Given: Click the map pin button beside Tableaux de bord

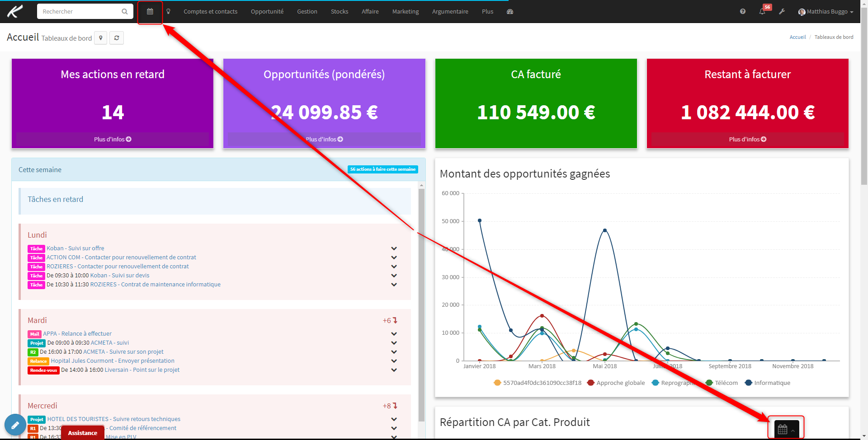Looking at the screenshot, I should tap(101, 38).
